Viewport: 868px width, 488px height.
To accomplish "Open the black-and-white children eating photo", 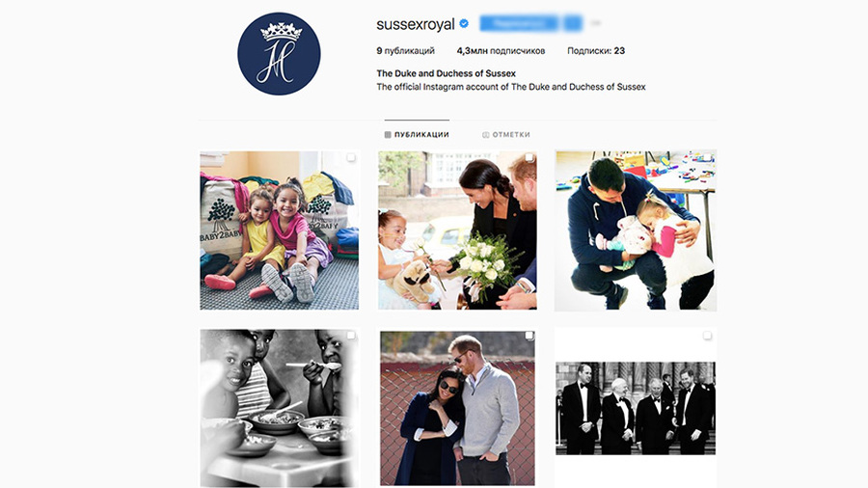I will click(280, 408).
